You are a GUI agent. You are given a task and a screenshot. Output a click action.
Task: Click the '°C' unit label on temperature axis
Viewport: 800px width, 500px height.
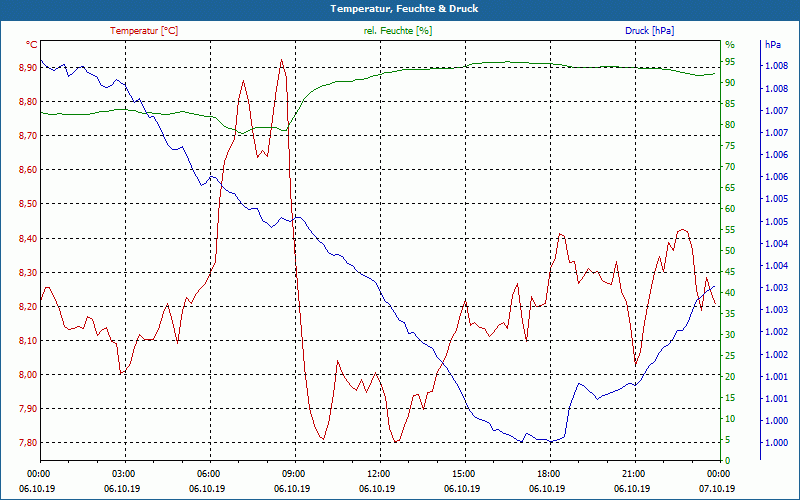click(32, 45)
